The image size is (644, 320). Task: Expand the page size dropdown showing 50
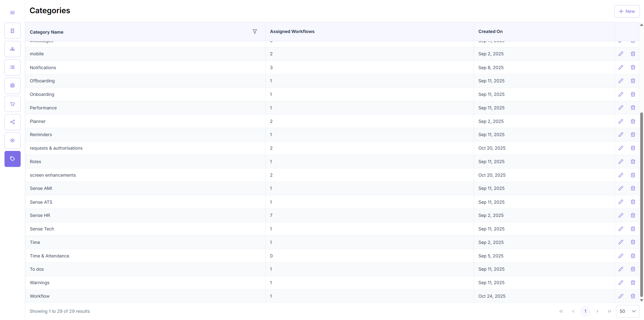pyautogui.click(x=628, y=311)
